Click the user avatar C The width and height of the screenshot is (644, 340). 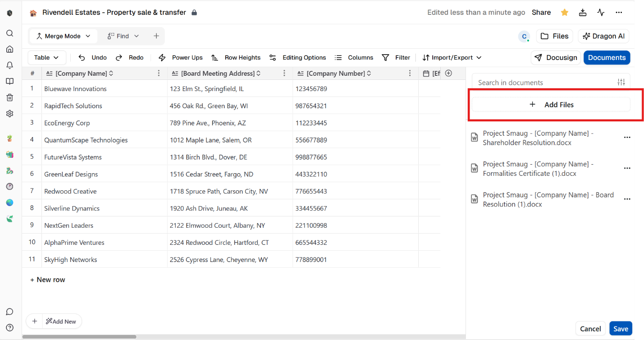click(524, 37)
